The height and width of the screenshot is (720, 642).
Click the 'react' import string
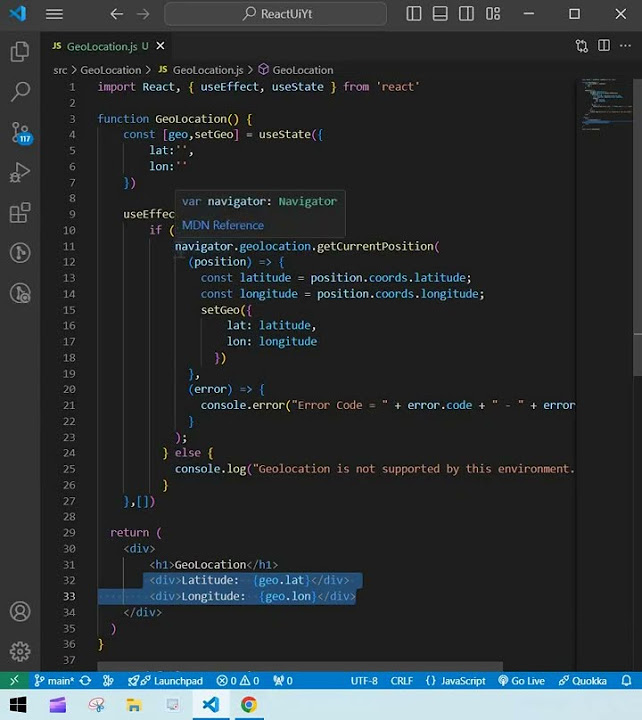[x=398, y=87]
